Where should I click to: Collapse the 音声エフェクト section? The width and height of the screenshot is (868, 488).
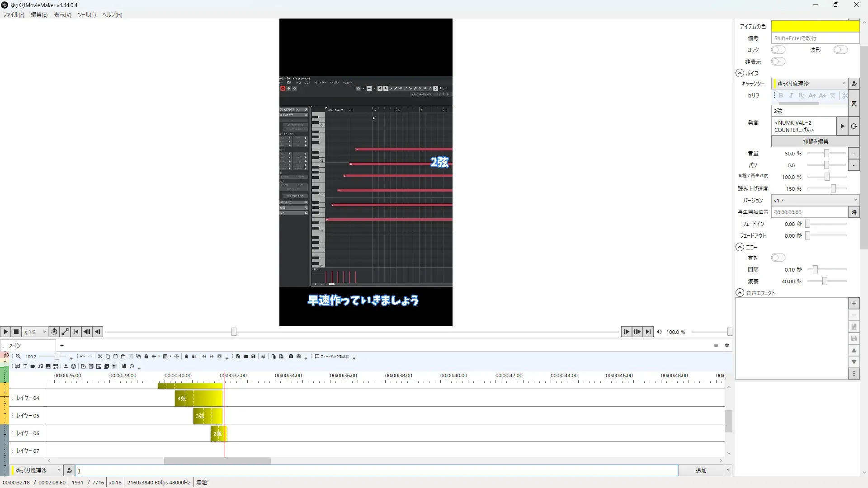click(x=740, y=293)
